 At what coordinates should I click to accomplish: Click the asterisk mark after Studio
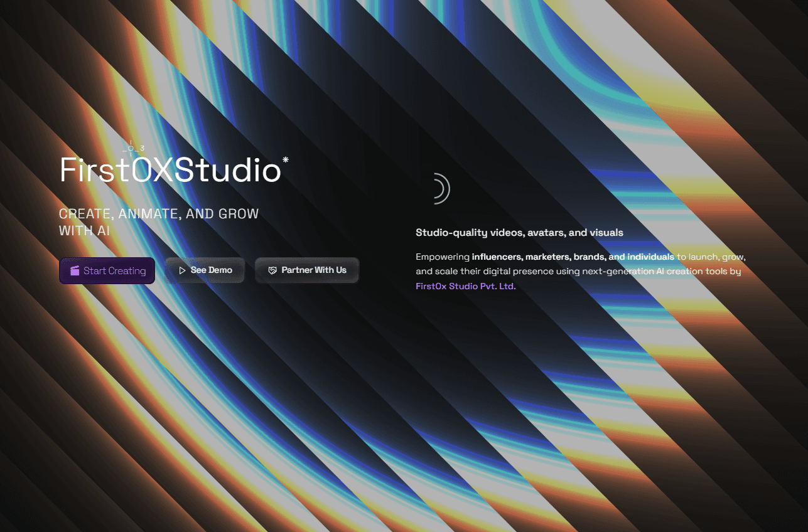(286, 160)
